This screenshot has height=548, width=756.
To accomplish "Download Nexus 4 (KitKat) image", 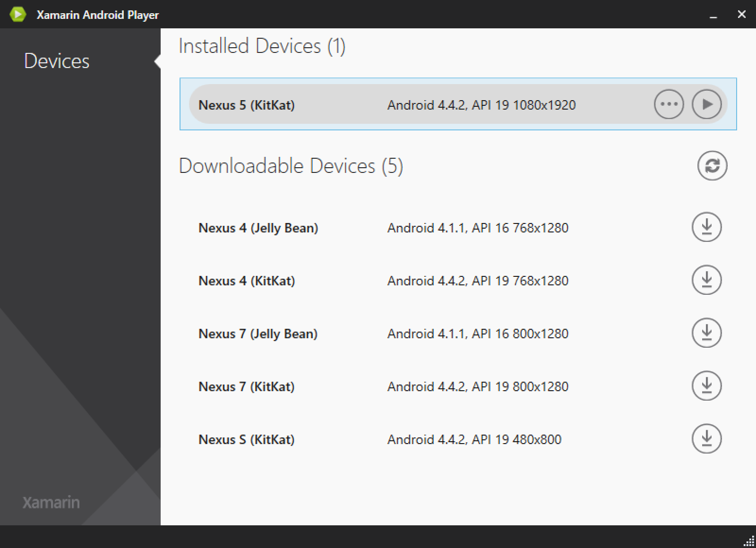I will tap(706, 280).
